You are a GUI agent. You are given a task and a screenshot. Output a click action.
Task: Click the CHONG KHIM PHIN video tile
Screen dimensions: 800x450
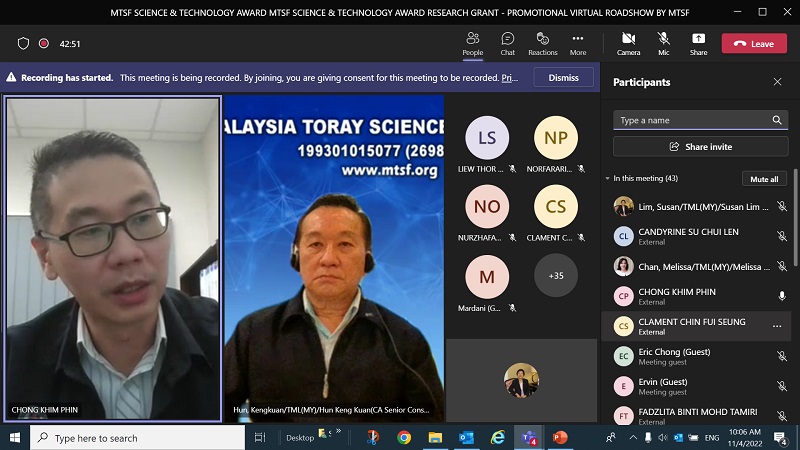pos(113,259)
